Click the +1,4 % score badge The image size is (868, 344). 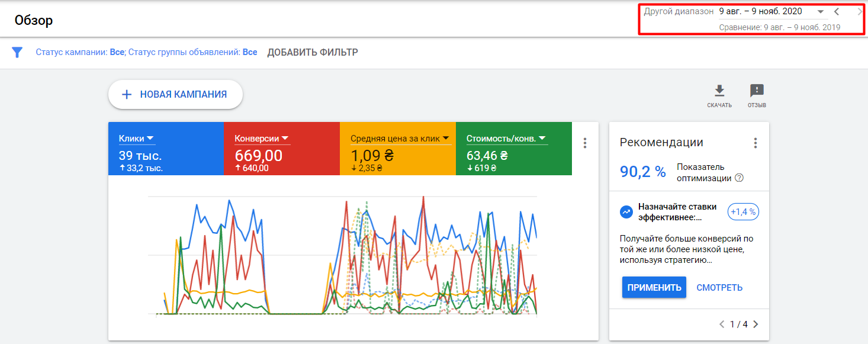tap(743, 212)
